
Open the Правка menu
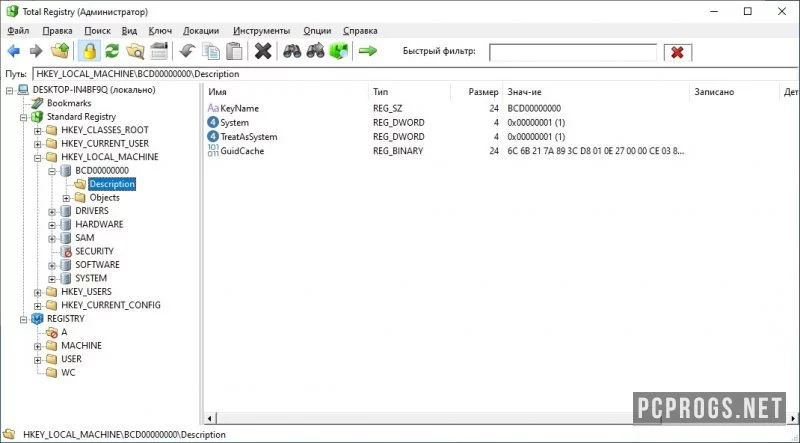coord(57,31)
